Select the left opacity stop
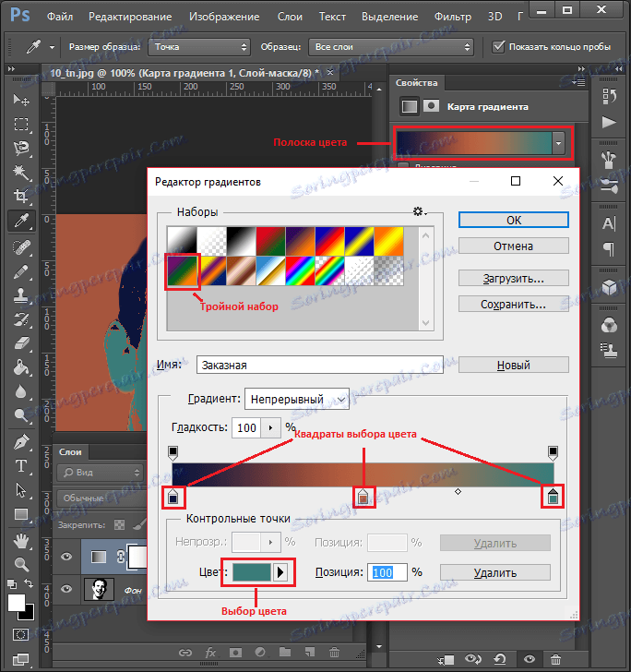The width and height of the screenshot is (631, 672). [x=173, y=452]
